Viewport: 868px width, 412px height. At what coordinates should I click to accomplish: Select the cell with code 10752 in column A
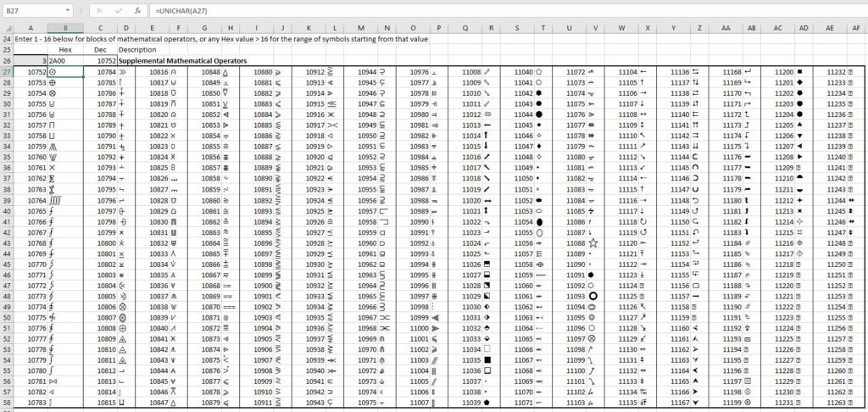point(31,72)
